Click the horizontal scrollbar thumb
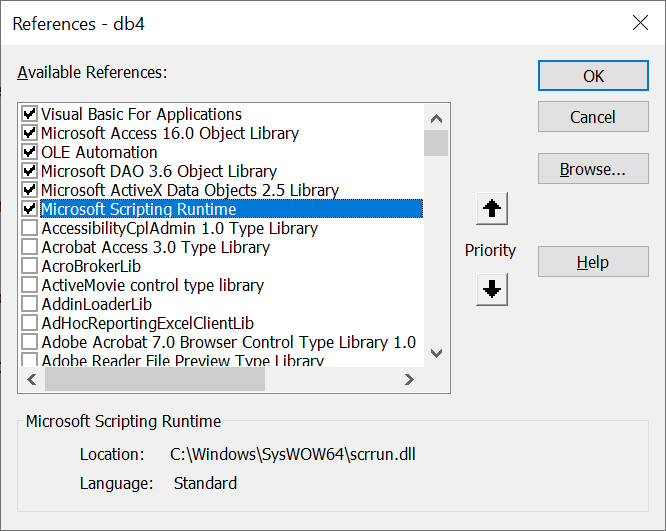Image resolution: width=666 pixels, height=531 pixels. click(x=155, y=379)
